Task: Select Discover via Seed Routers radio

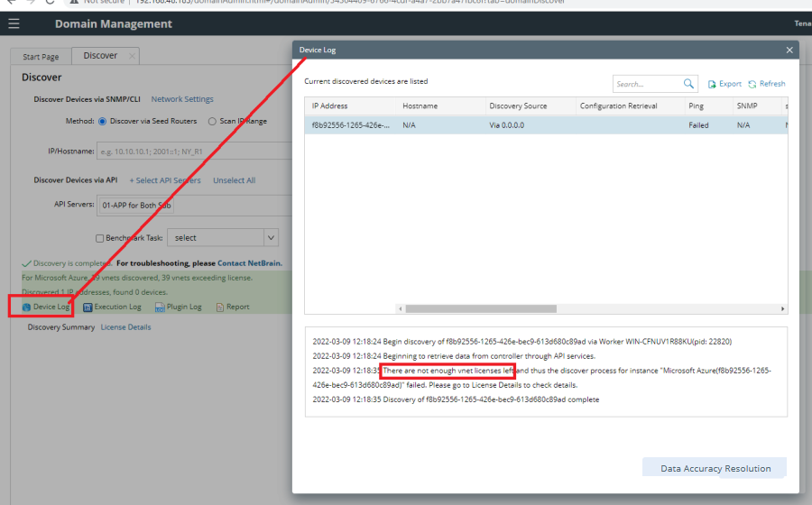Action: pos(103,121)
